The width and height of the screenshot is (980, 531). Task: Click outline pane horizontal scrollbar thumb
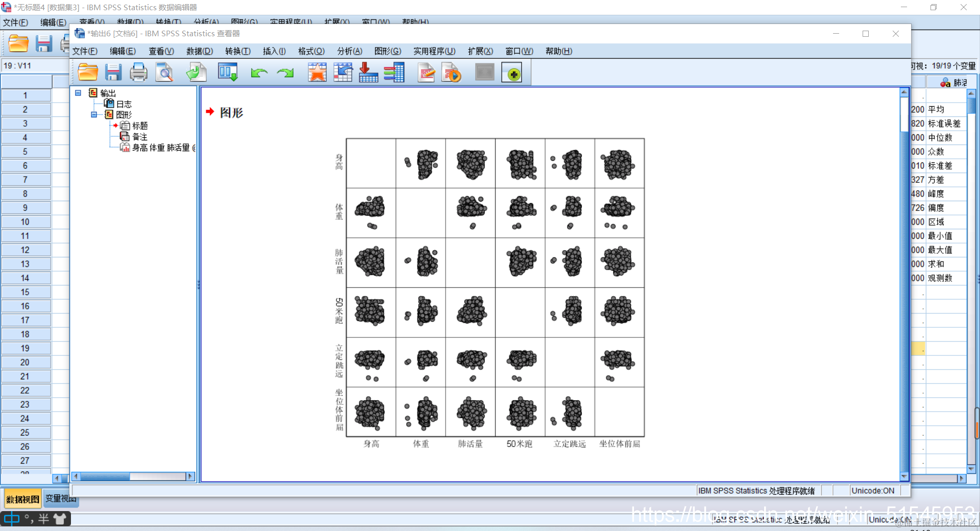point(105,476)
